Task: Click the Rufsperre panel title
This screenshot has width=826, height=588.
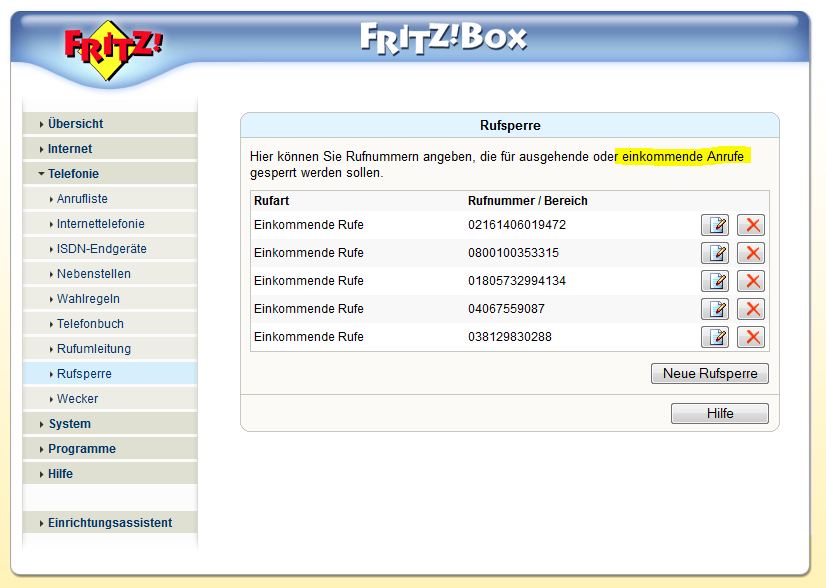Action: tap(510, 125)
